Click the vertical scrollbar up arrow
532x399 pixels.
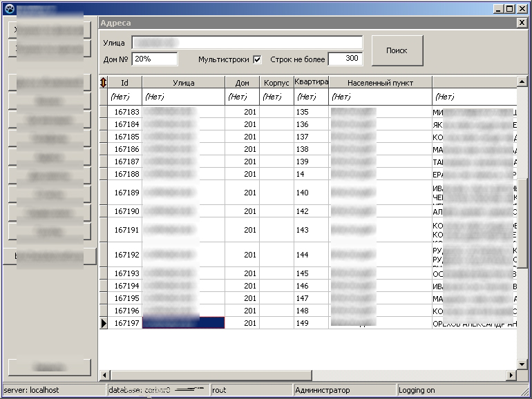(x=522, y=81)
